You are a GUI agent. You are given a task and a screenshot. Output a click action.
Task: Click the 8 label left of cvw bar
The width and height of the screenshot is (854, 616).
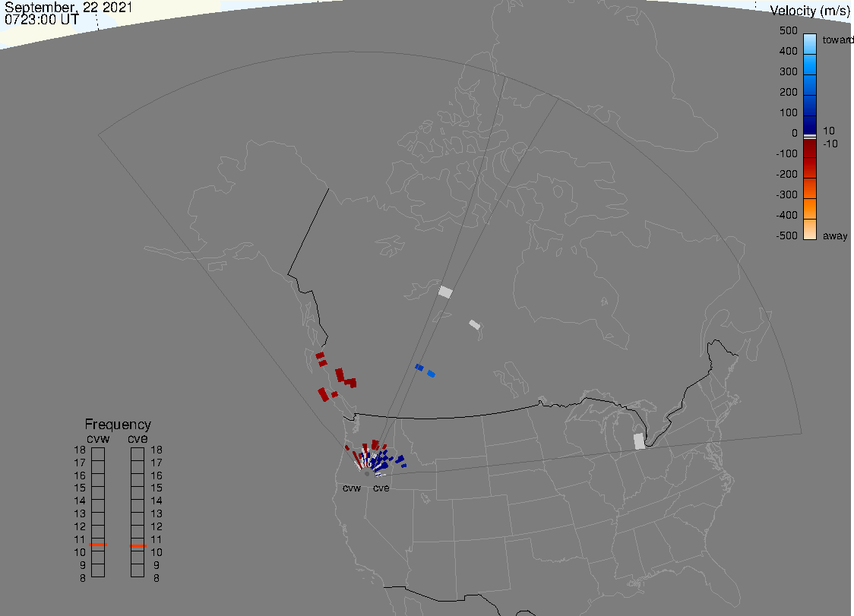click(x=83, y=579)
